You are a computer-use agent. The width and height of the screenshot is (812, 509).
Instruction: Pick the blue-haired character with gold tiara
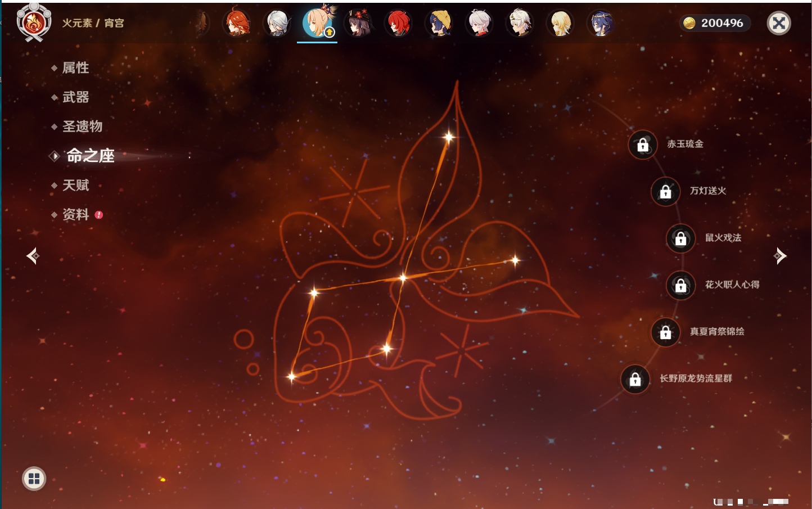[x=600, y=24]
